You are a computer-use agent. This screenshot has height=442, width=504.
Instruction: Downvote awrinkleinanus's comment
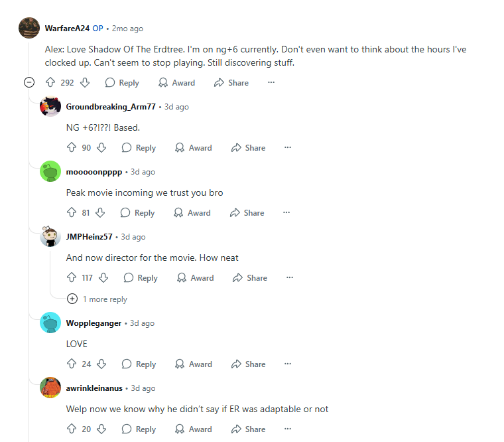coord(101,429)
